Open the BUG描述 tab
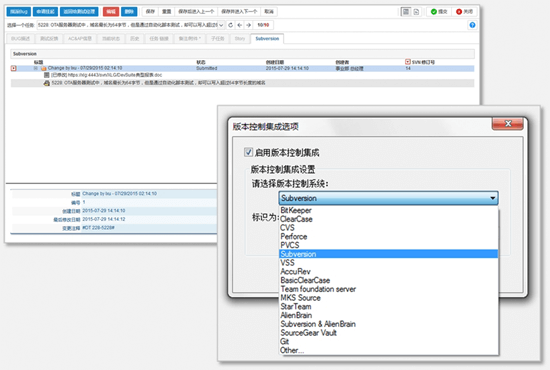This screenshot has height=370, width=550. 20,39
